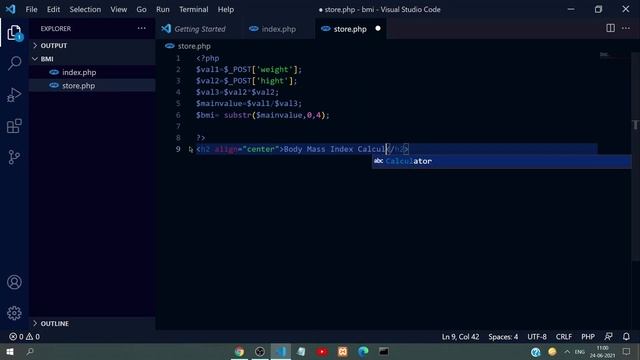Click the unsaved dot on store.php tab
Image resolution: width=640 pixels, height=360 pixels.
pyautogui.click(x=378, y=29)
